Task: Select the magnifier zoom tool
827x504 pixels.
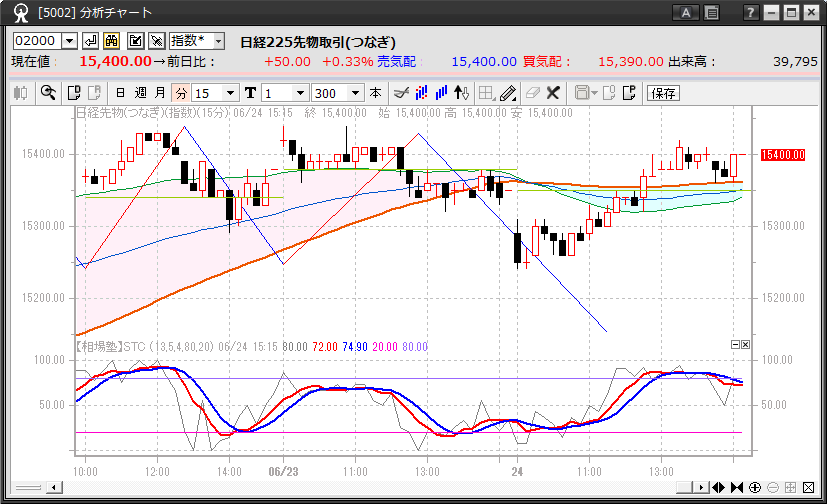Action: [47, 93]
